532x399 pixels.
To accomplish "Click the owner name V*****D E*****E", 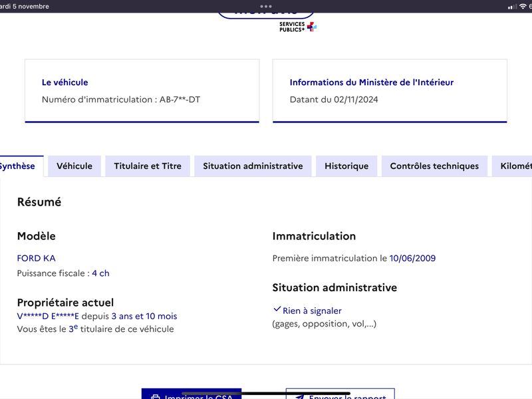I will [x=48, y=317].
